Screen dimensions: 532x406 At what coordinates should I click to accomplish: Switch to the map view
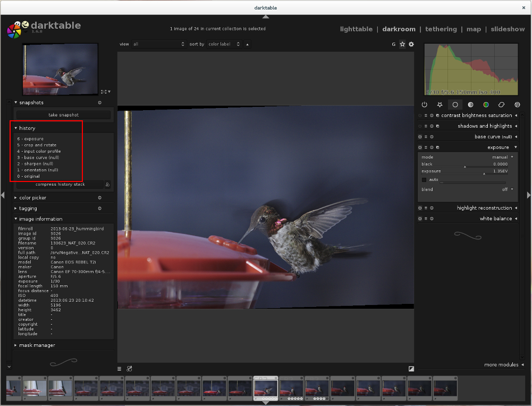click(473, 29)
